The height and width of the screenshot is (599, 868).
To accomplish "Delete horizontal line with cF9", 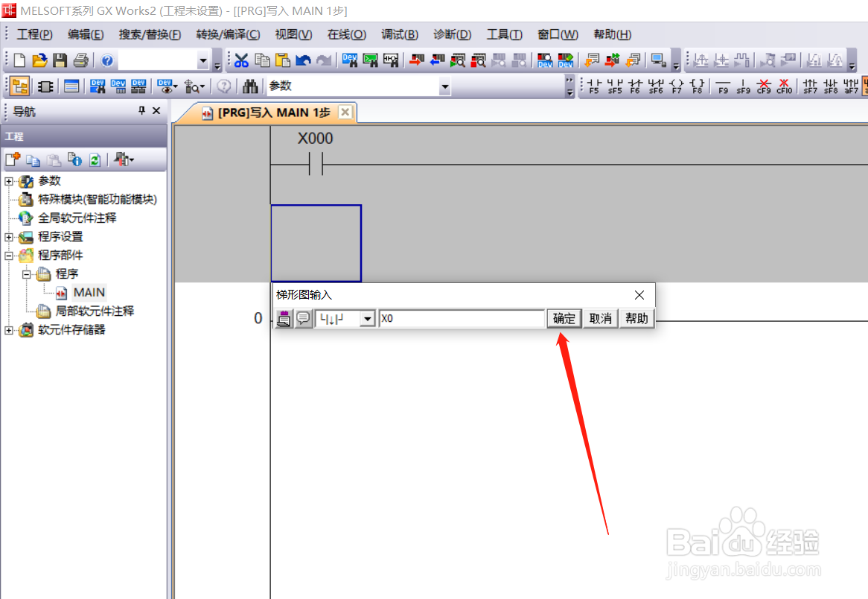I will coord(764,86).
